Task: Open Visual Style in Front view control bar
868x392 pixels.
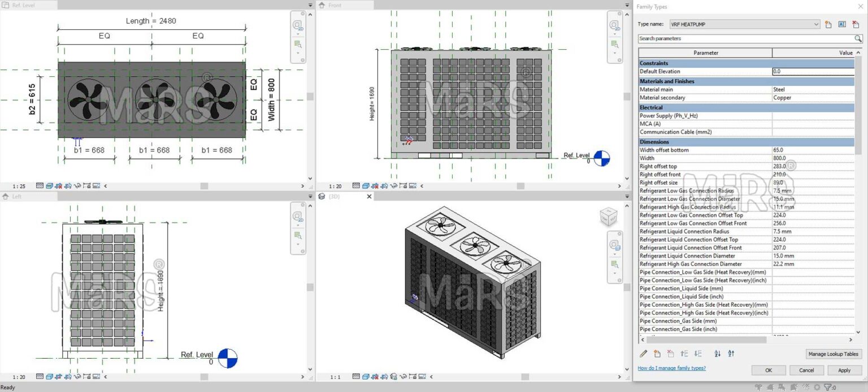Action: click(x=366, y=185)
